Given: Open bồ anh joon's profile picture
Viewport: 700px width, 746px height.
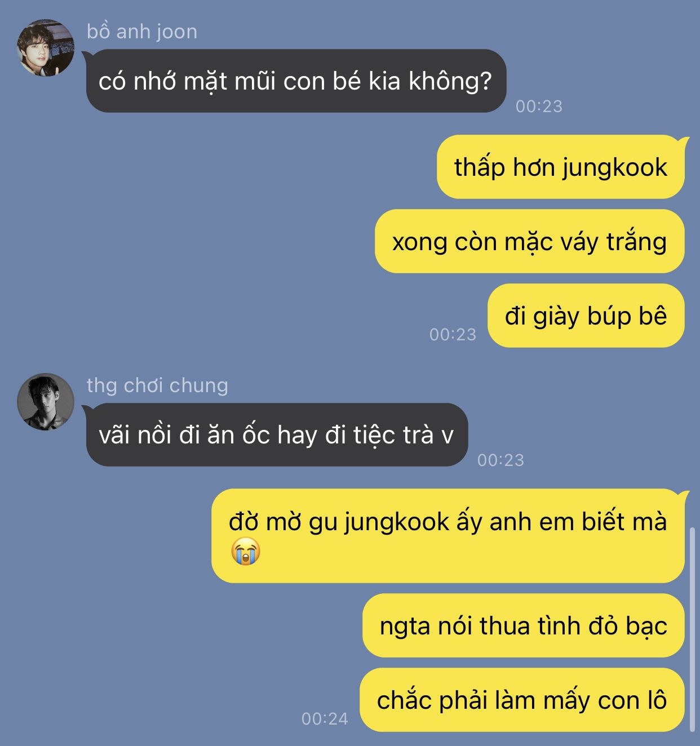Looking at the screenshot, I should (46, 48).
